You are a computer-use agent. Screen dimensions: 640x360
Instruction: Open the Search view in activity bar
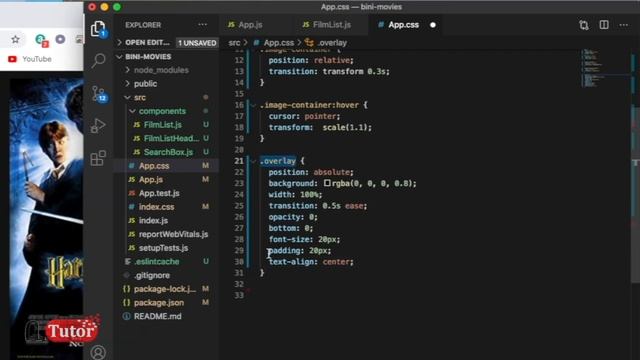tap(98, 60)
